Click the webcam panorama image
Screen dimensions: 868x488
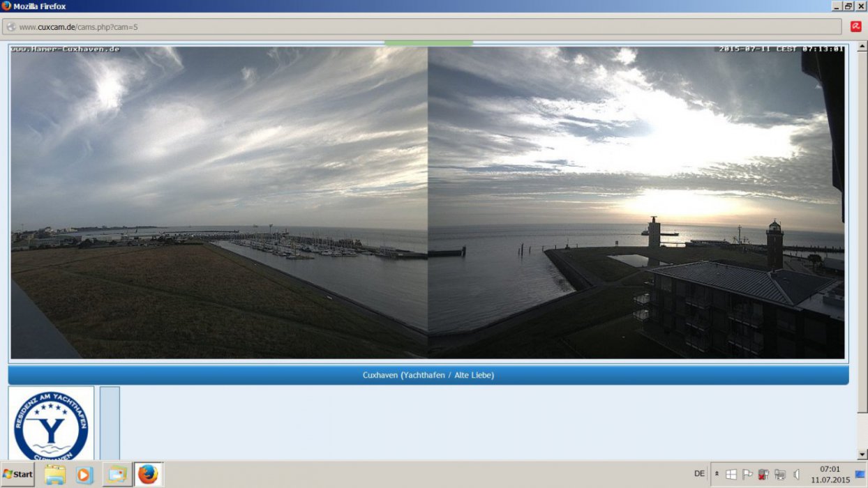click(427, 202)
